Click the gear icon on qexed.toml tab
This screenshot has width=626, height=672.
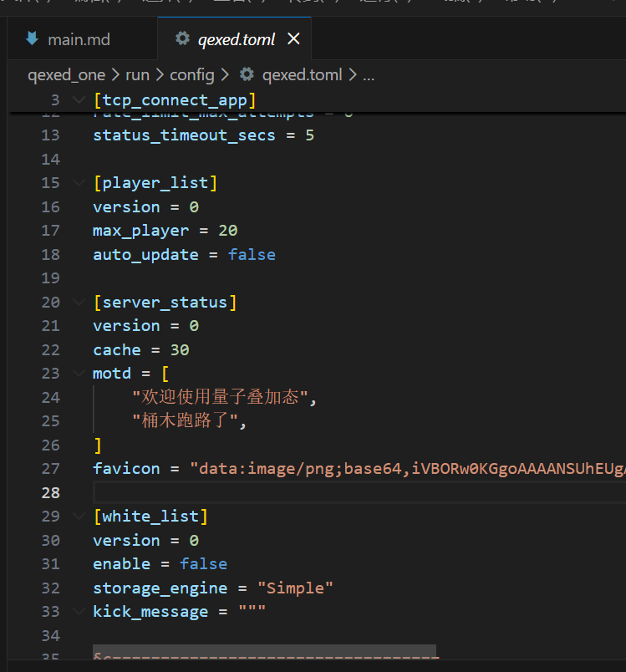(x=181, y=39)
